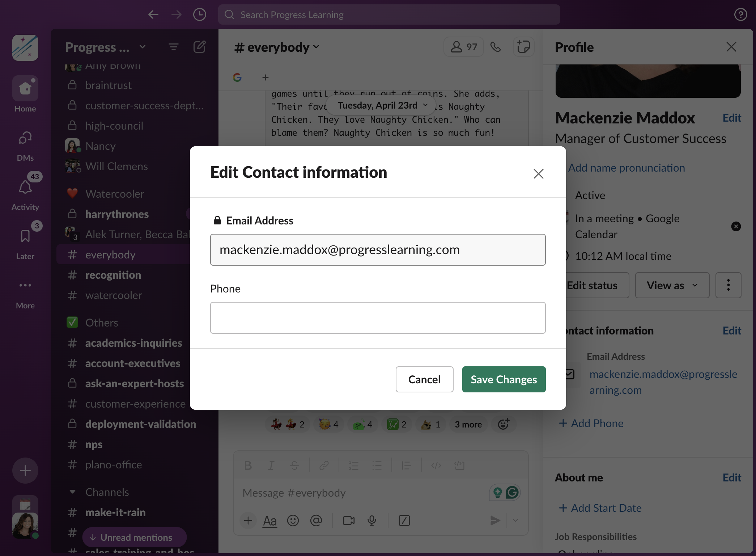Close the Profile panel
Image resolution: width=756 pixels, height=556 pixels.
pyautogui.click(x=731, y=47)
